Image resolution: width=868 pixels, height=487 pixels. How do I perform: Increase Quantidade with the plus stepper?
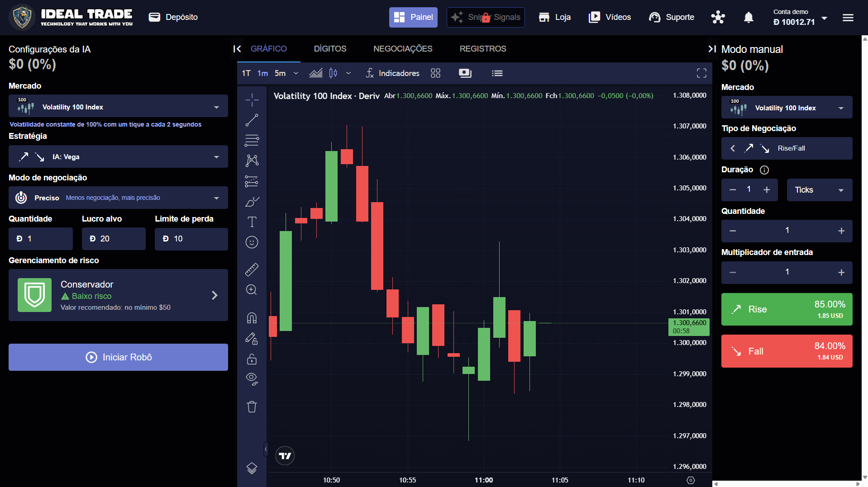click(x=841, y=231)
